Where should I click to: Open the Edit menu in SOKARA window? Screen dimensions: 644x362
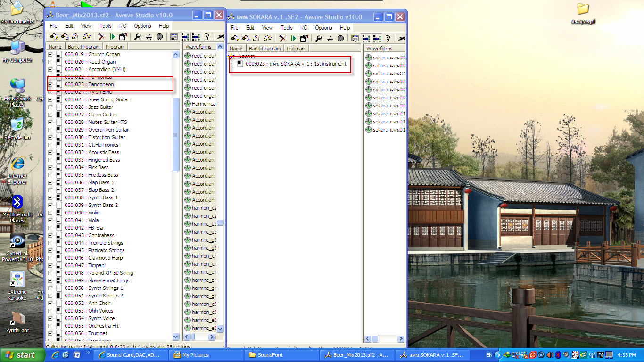tap(250, 28)
